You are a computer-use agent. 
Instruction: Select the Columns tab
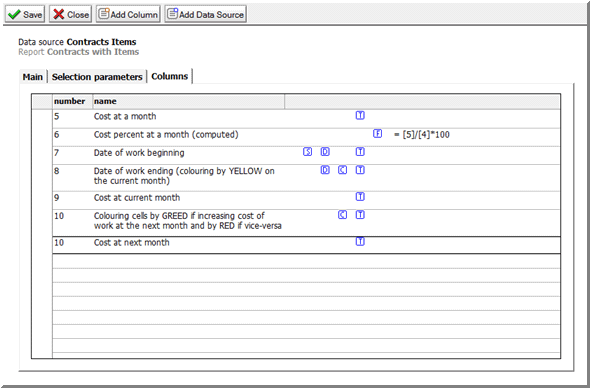170,76
